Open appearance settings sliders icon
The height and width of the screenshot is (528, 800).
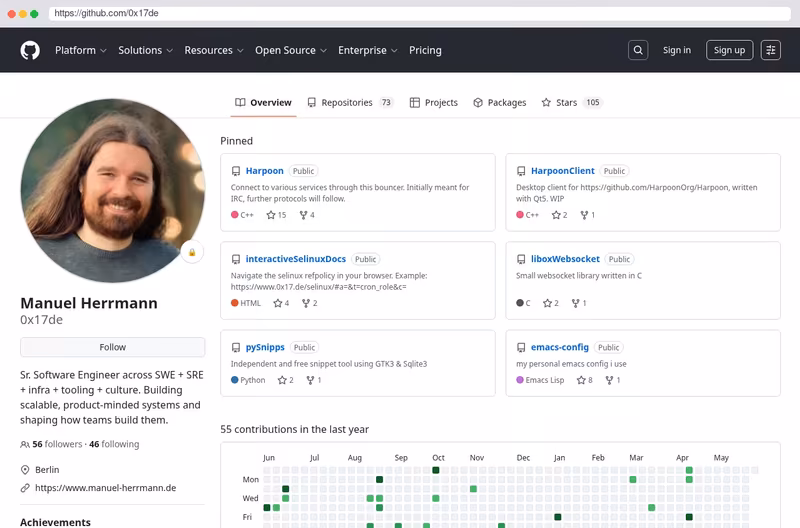click(x=770, y=50)
